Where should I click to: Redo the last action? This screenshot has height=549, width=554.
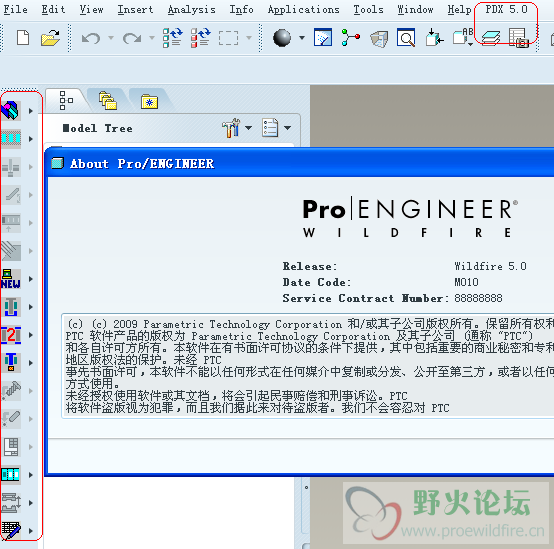pos(132,38)
